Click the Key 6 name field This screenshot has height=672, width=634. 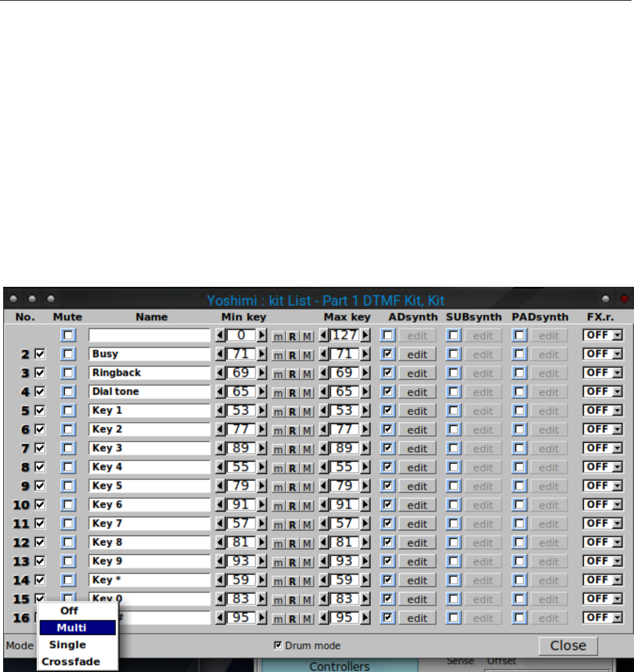tap(149, 505)
